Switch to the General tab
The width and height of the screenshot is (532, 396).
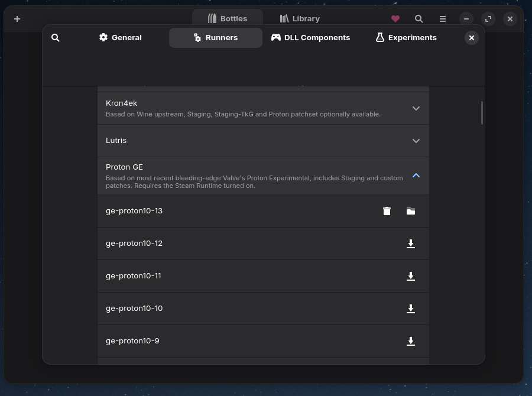tap(121, 38)
